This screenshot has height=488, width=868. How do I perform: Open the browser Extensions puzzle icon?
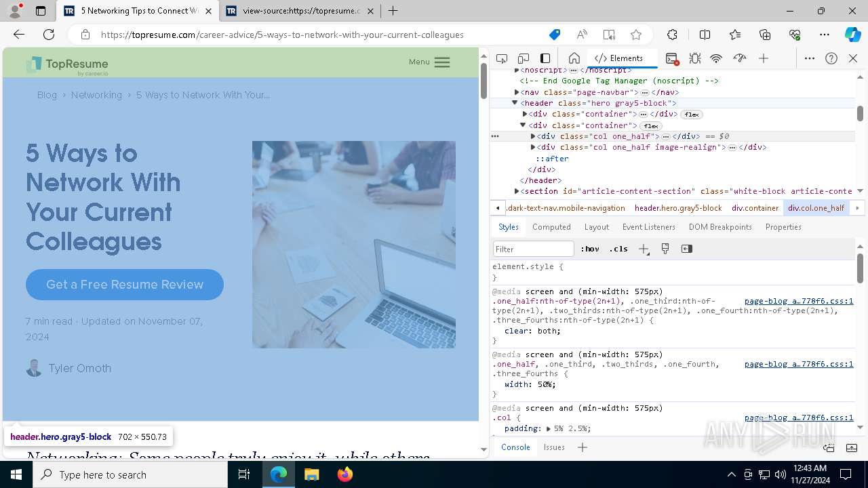coord(672,35)
